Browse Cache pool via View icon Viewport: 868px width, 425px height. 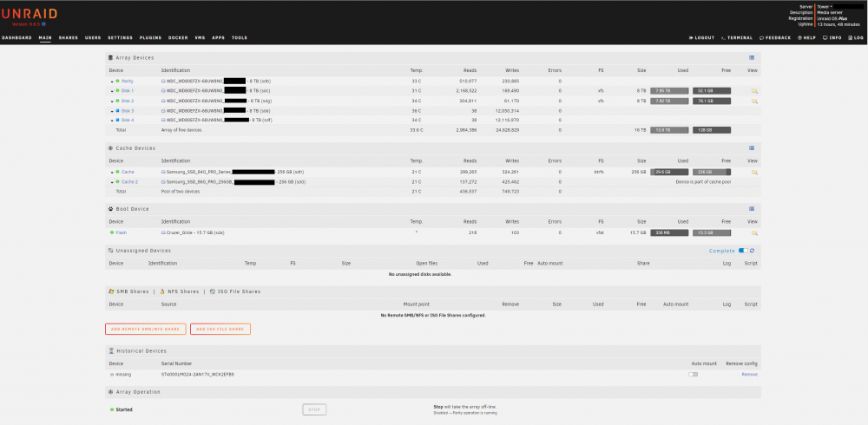pyautogui.click(x=754, y=172)
